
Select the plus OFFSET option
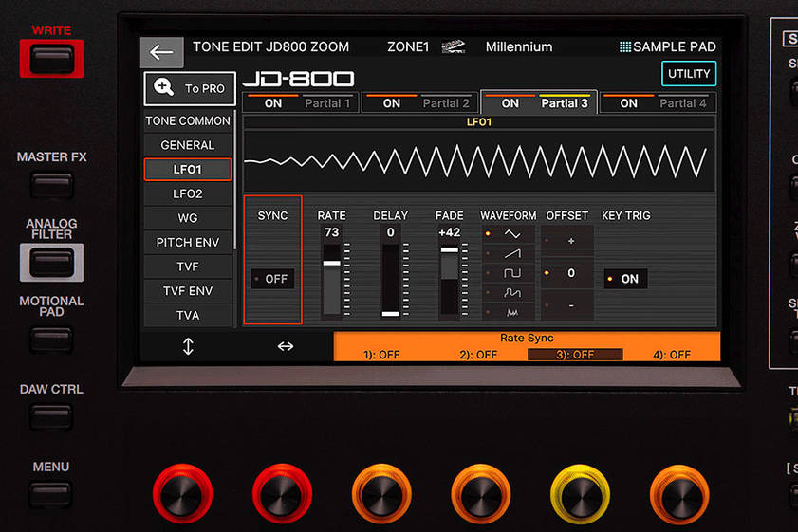(570, 241)
